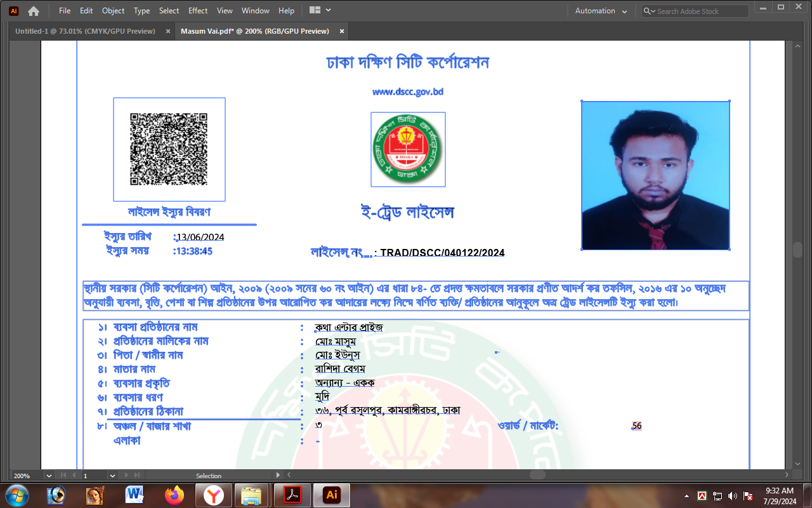This screenshot has width=812, height=508.
Task: Open the Select menu
Action: [x=169, y=11]
